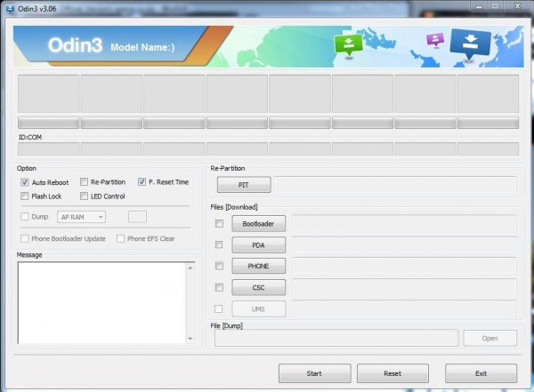
Task: Toggle the Dump checkbox
Action: (25, 216)
